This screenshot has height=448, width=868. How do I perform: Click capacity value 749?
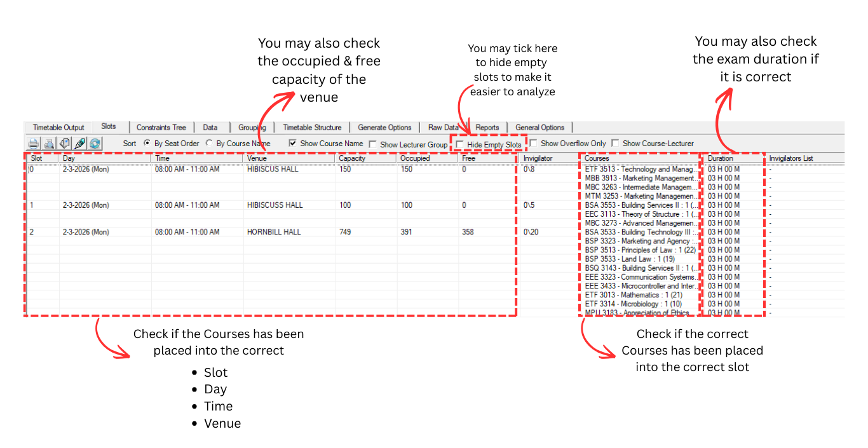pos(345,233)
